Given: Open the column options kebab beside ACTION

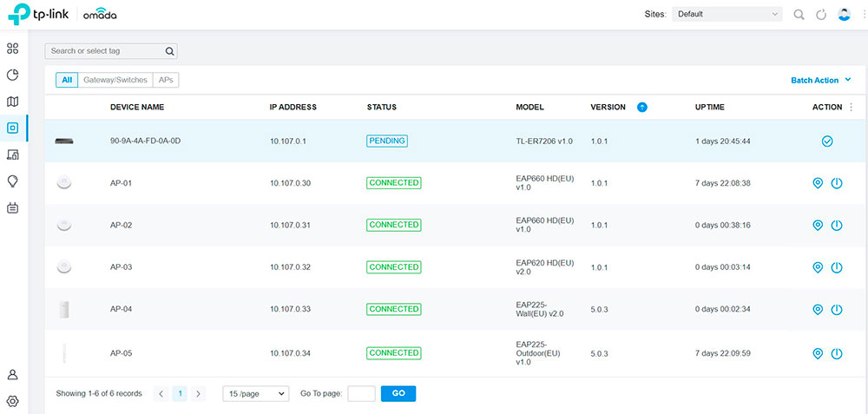Looking at the screenshot, I should (x=851, y=108).
